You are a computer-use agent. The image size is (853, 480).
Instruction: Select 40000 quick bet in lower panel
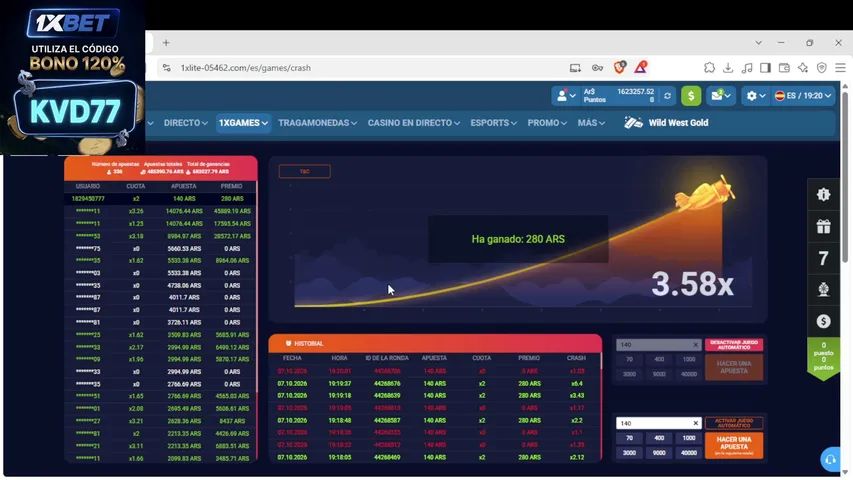(x=689, y=453)
